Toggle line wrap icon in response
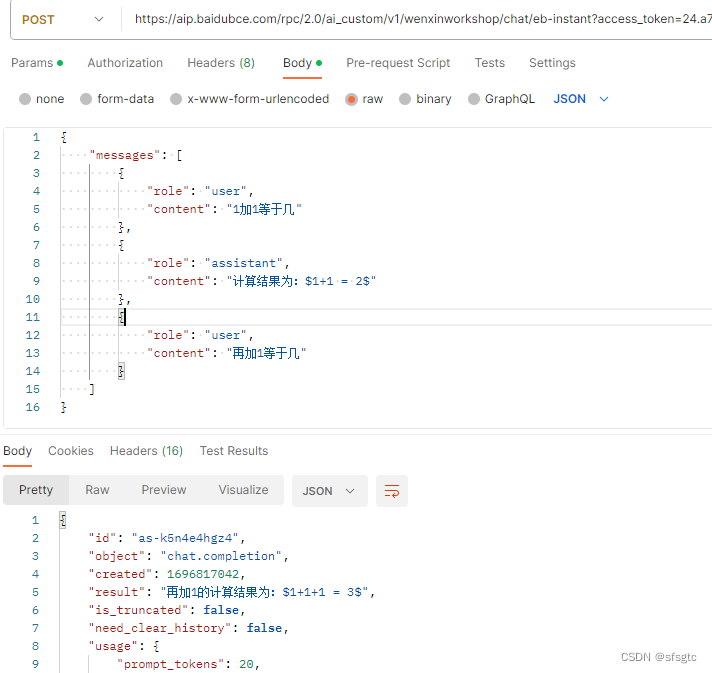This screenshot has width=712, height=673. [x=392, y=491]
